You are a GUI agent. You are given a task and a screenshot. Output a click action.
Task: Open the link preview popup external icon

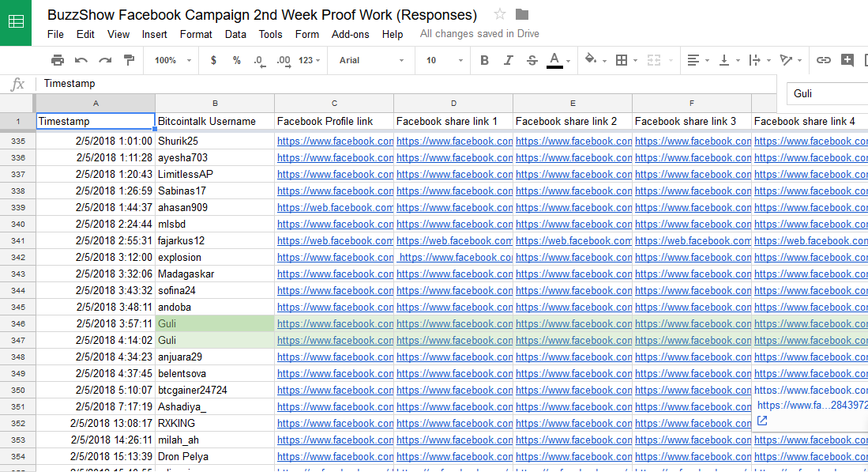coord(762,421)
